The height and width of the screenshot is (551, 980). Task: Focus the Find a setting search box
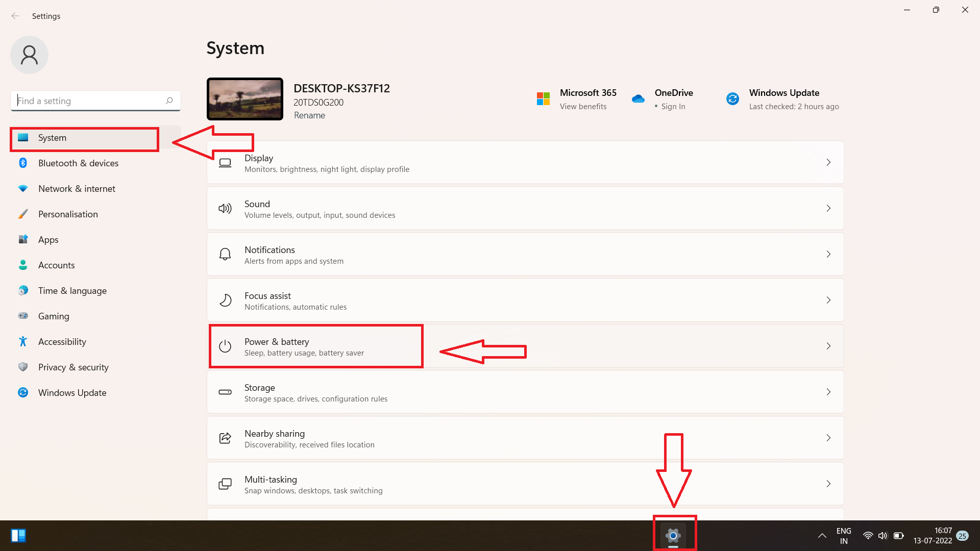[x=89, y=101]
